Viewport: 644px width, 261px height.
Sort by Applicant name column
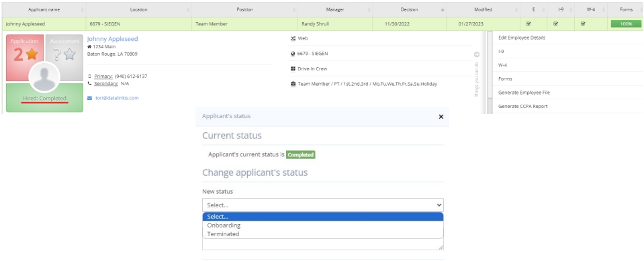(44, 9)
